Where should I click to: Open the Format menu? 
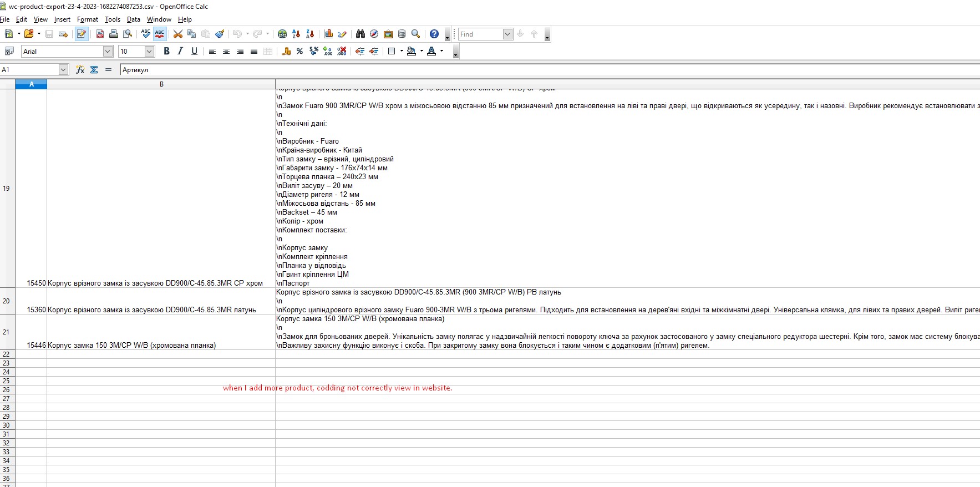coord(88,19)
